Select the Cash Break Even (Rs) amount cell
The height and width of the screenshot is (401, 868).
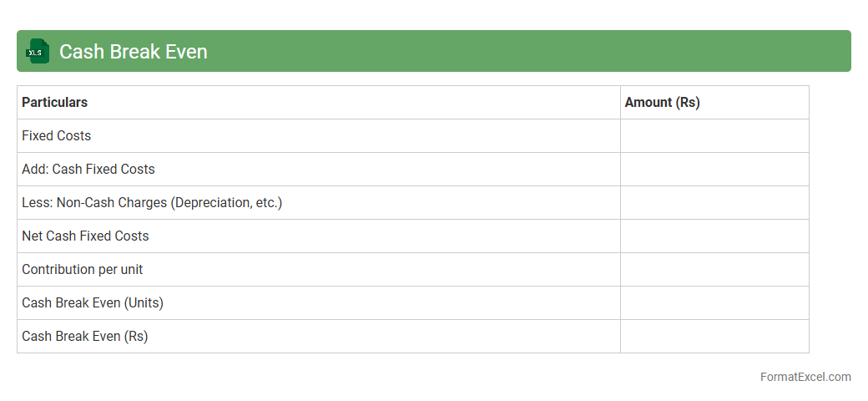tap(714, 336)
